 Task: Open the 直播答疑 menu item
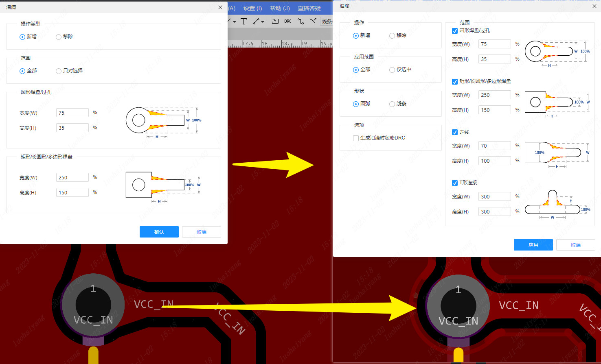[309, 8]
